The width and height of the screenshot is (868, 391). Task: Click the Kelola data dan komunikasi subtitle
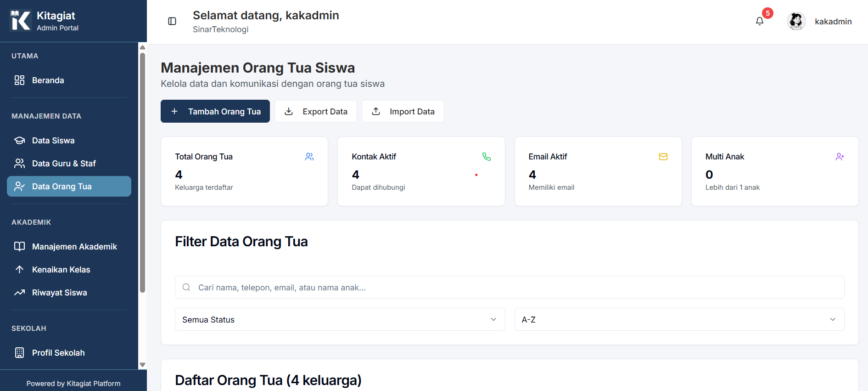(273, 84)
